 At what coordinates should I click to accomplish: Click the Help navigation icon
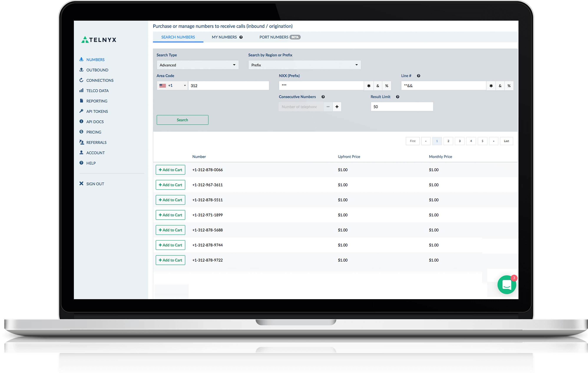[82, 162]
